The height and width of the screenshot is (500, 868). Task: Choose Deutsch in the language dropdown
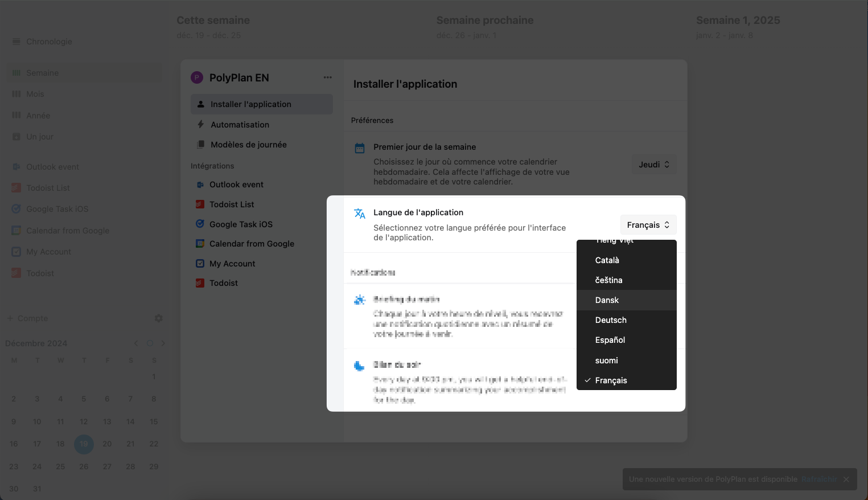click(x=610, y=320)
